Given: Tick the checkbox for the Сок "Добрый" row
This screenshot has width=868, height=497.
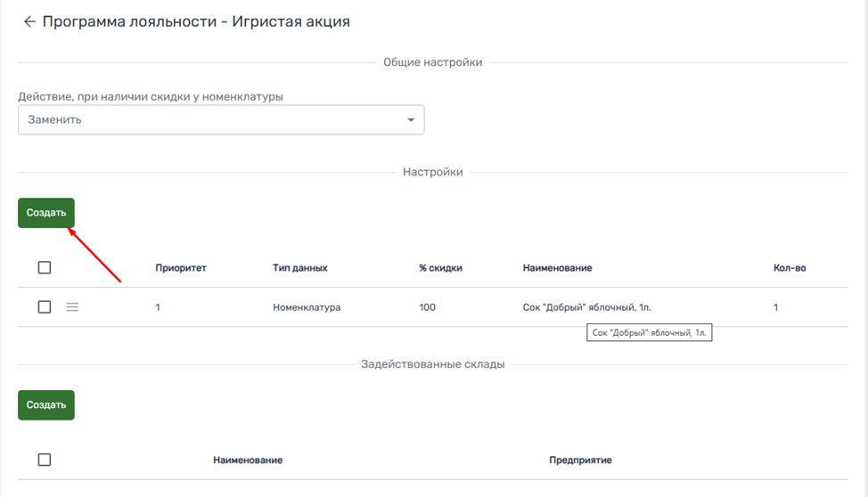Looking at the screenshot, I should tap(45, 307).
